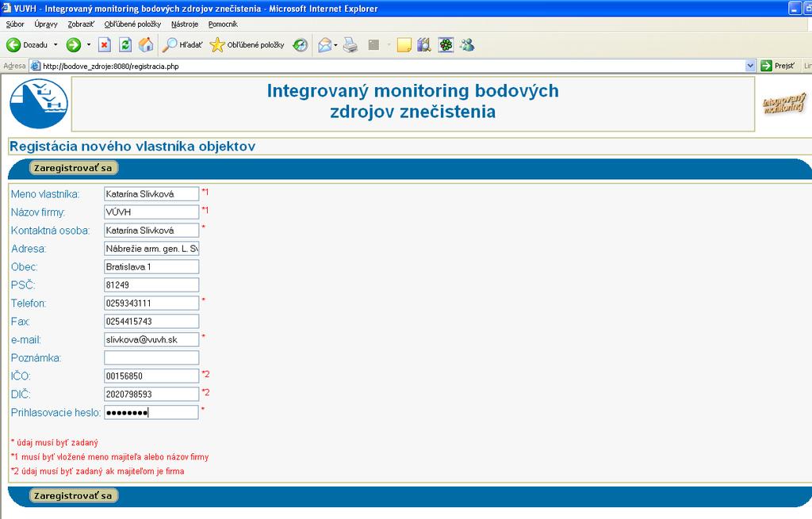
Task: Click the 'Registácia nového vlastníka objektov' heading
Action: point(132,147)
